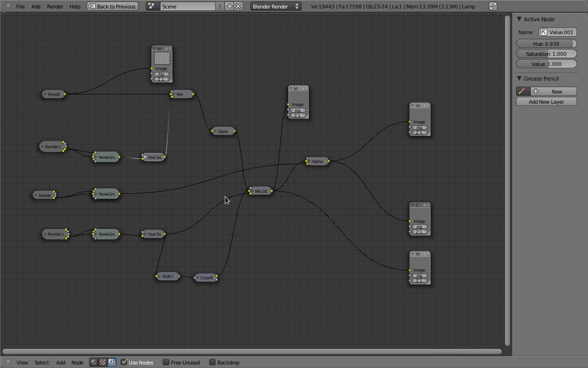Screen dimensions: 588x368
Task: Click the Mix.00 node output socket
Action: coord(272,191)
